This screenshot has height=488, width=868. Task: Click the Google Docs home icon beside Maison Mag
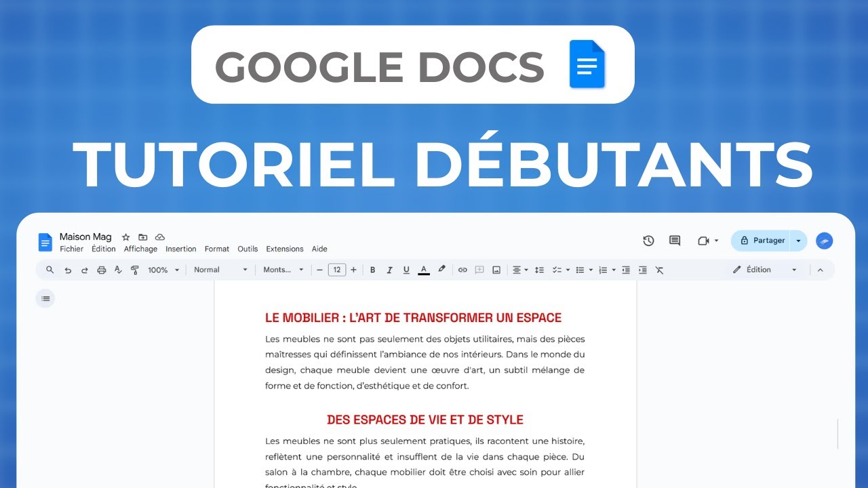(x=45, y=242)
